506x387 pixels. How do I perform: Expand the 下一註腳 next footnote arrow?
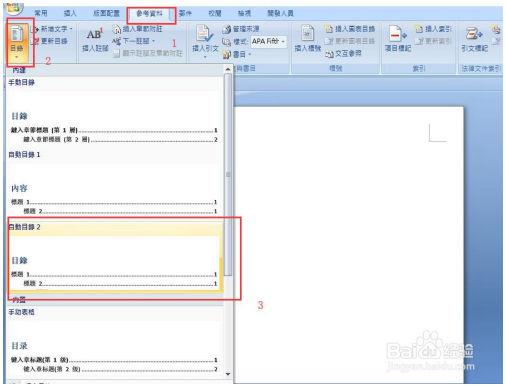[x=153, y=41]
